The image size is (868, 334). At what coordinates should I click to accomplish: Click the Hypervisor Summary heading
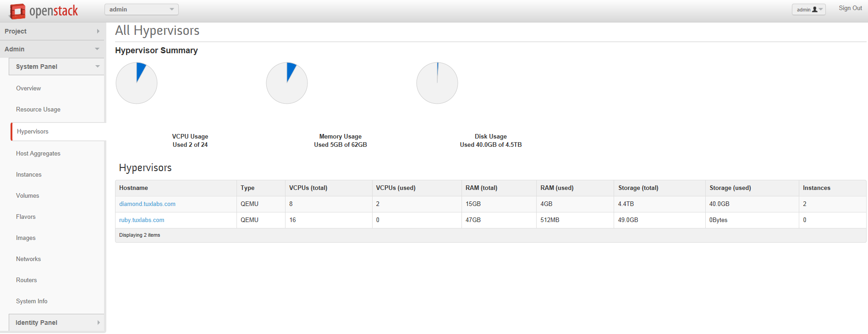(x=156, y=50)
